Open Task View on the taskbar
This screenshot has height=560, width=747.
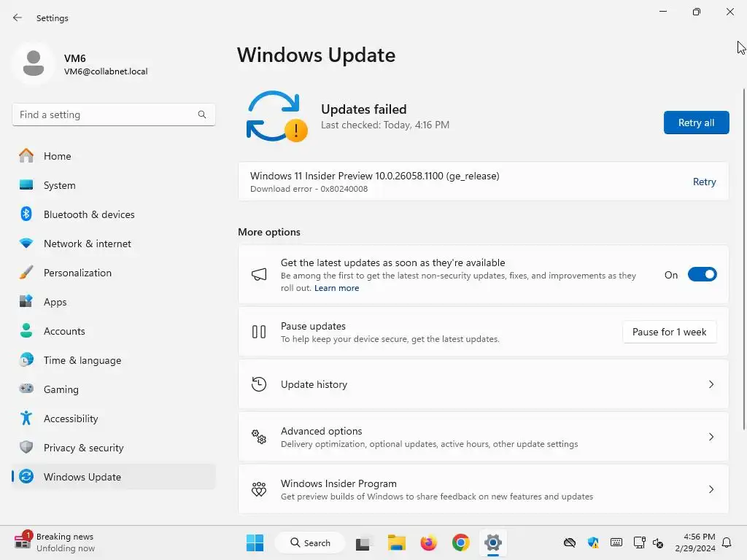pos(363,543)
